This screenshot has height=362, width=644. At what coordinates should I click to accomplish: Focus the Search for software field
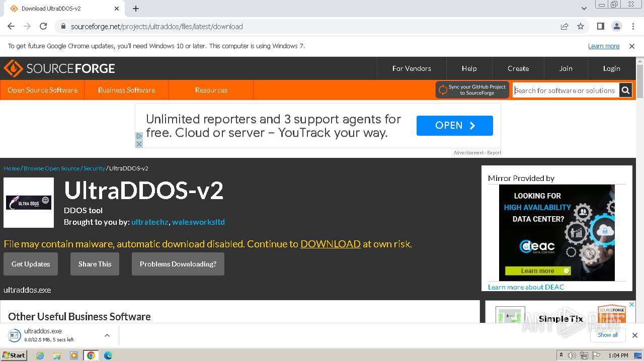(x=566, y=90)
